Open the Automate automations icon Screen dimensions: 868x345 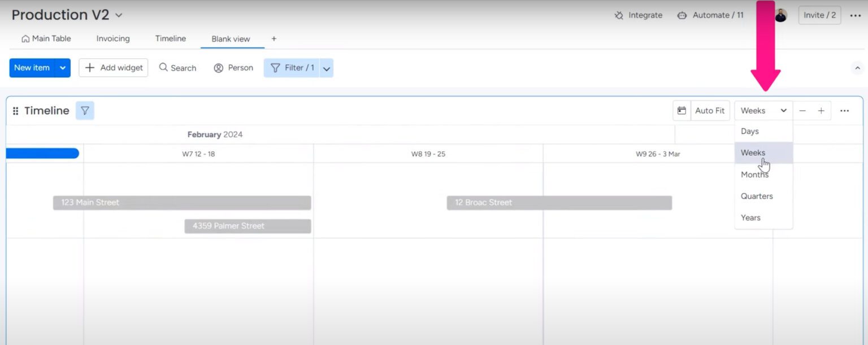[682, 15]
